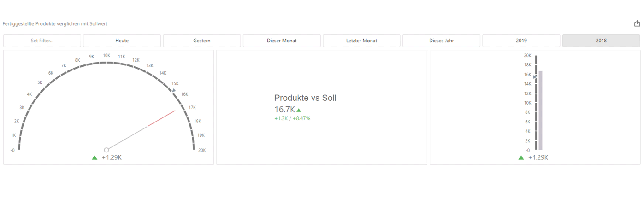Toggle the selected 2018 filter

click(601, 41)
